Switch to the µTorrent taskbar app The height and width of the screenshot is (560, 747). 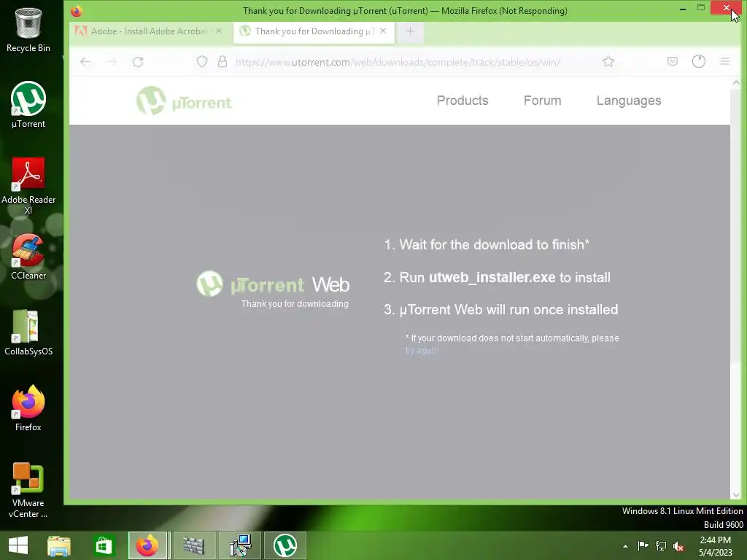pyautogui.click(x=285, y=545)
